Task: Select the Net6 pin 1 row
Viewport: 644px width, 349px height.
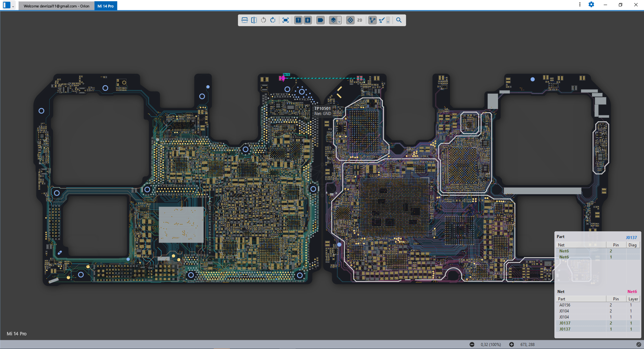Action: tap(598, 257)
